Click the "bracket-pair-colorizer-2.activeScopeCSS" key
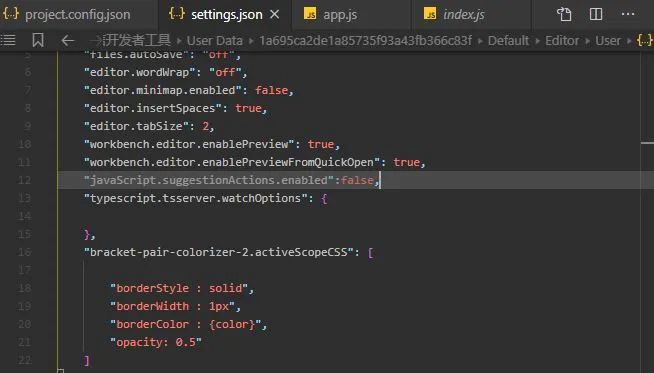654x373 pixels. (x=219, y=252)
